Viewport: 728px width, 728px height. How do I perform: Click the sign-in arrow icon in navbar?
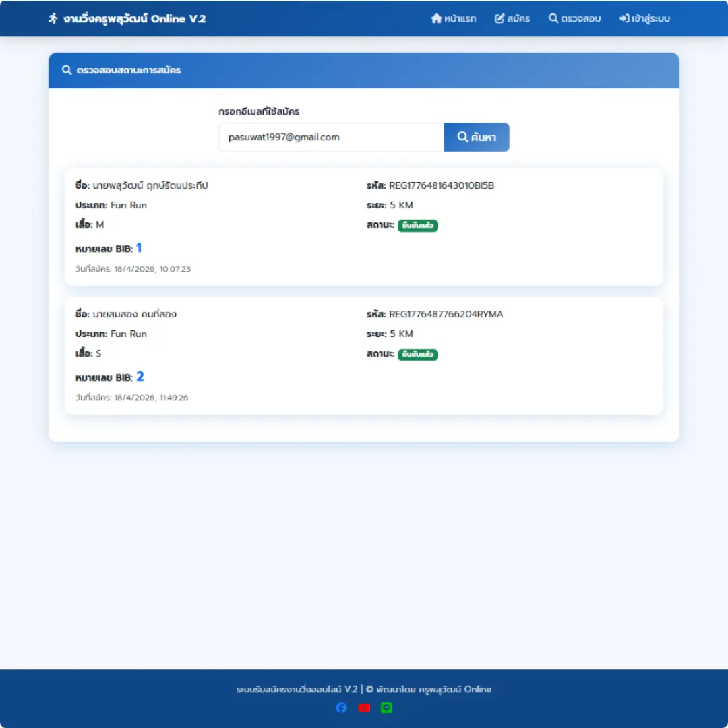click(x=624, y=19)
